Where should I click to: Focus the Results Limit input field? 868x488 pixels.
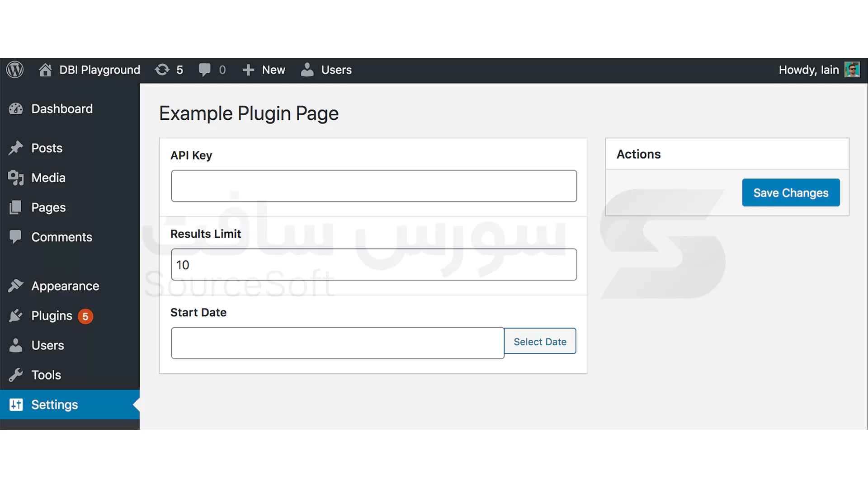pyautogui.click(x=373, y=265)
